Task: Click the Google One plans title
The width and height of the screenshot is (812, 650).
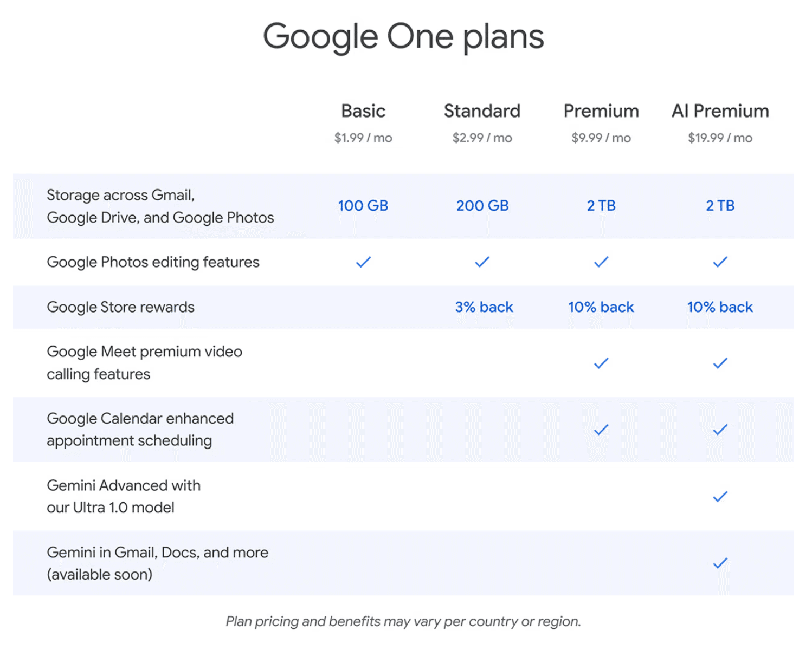Action: click(x=403, y=37)
